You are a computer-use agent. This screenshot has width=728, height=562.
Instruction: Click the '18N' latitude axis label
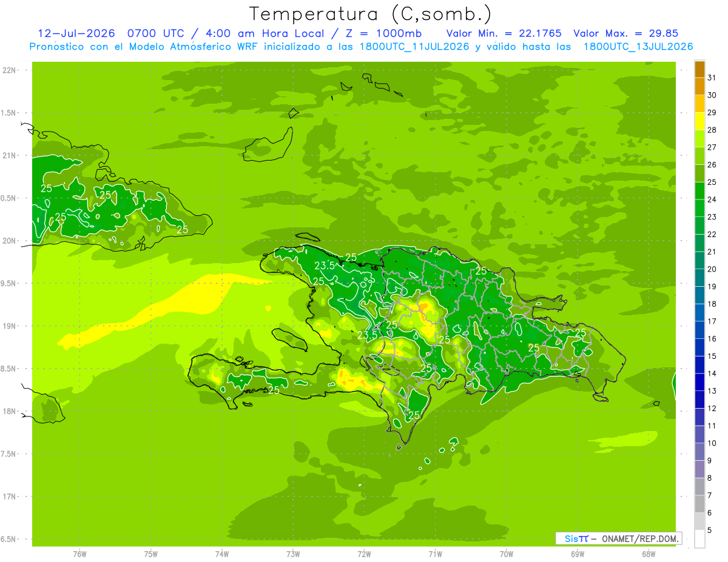pyautogui.click(x=9, y=411)
